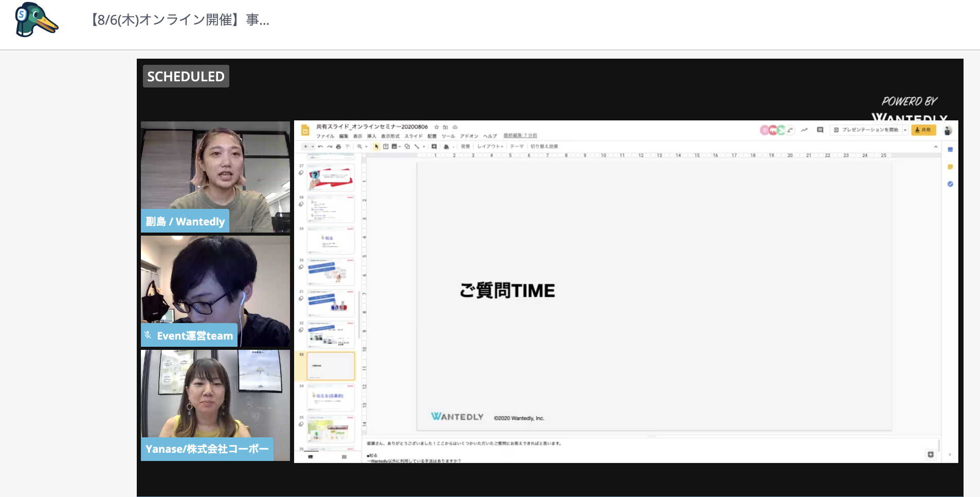
Task: Click the テーマ theme button
Action: tap(517, 147)
